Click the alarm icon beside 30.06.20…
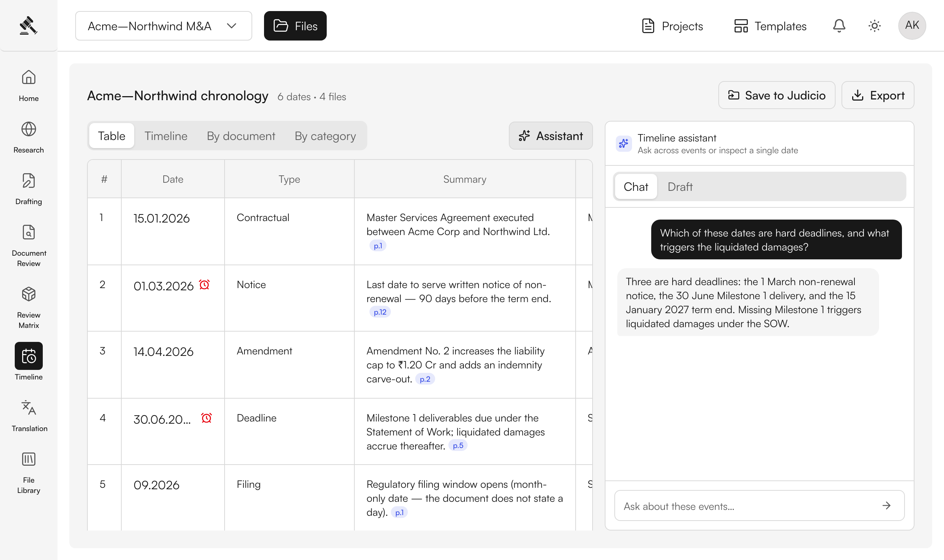Viewport: 944px width, 560px height. click(x=206, y=418)
